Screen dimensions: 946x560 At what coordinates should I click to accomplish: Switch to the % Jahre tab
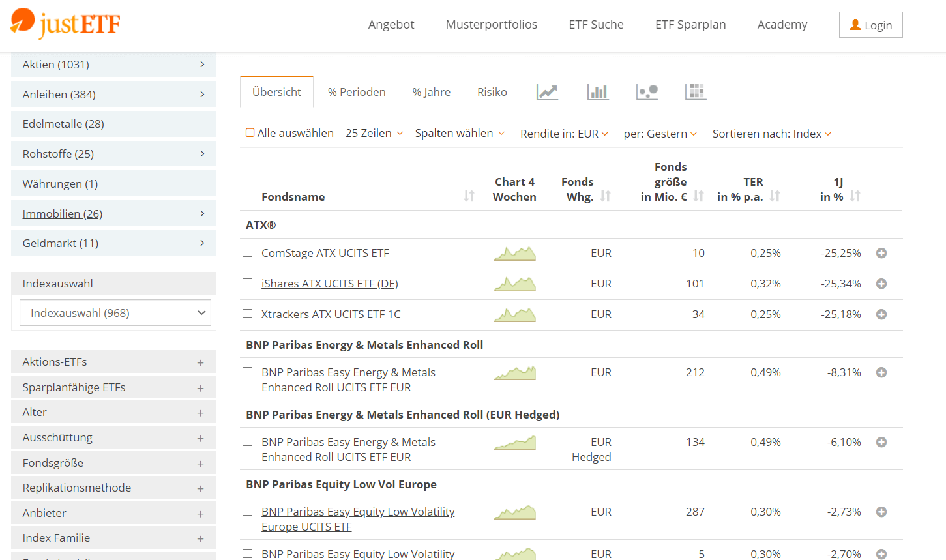tap(432, 92)
